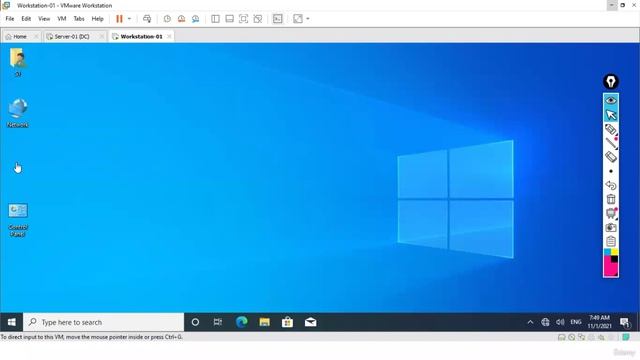Click the clipboard icon in annotation toolbar
640x360 pixels.
tap(611, 241)
